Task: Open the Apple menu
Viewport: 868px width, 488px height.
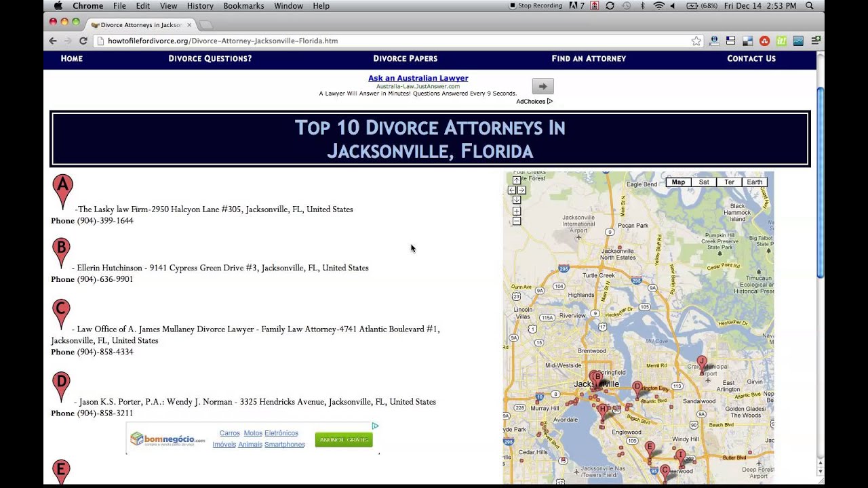Action: pos(58,5)
